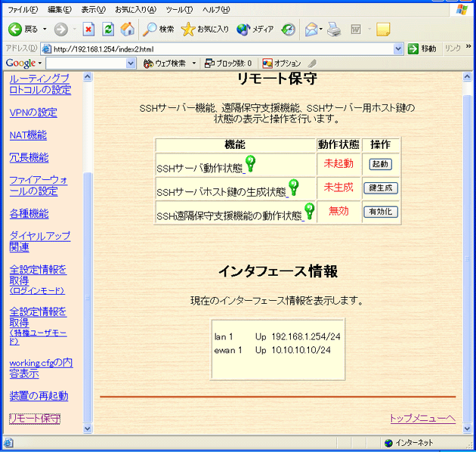This screenshot has height=452, width=476.
Task: Click help bulb next to SSHサーバ動作状態
Action: point(250,164)
